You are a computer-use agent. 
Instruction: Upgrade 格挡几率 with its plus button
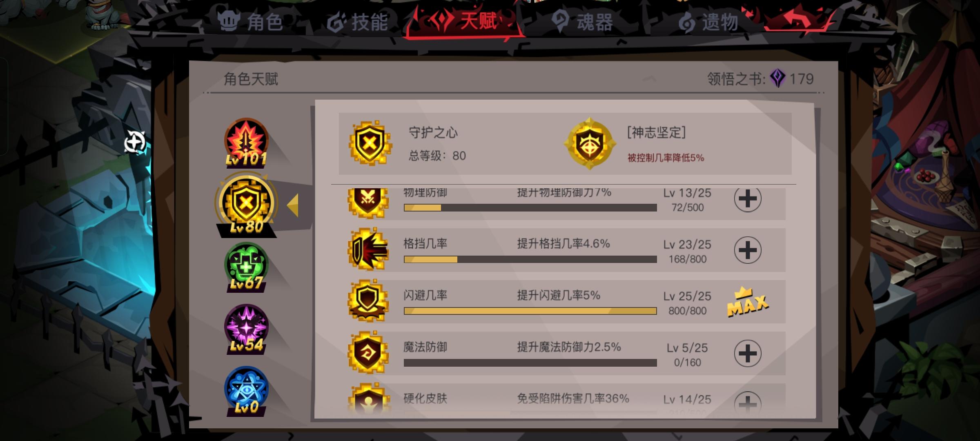(x=748, y=250)
